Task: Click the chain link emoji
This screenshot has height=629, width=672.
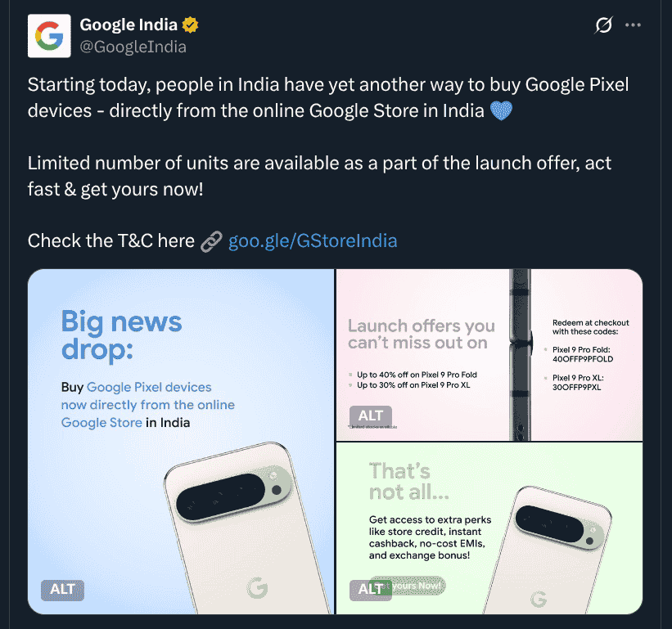Action: 212,241
